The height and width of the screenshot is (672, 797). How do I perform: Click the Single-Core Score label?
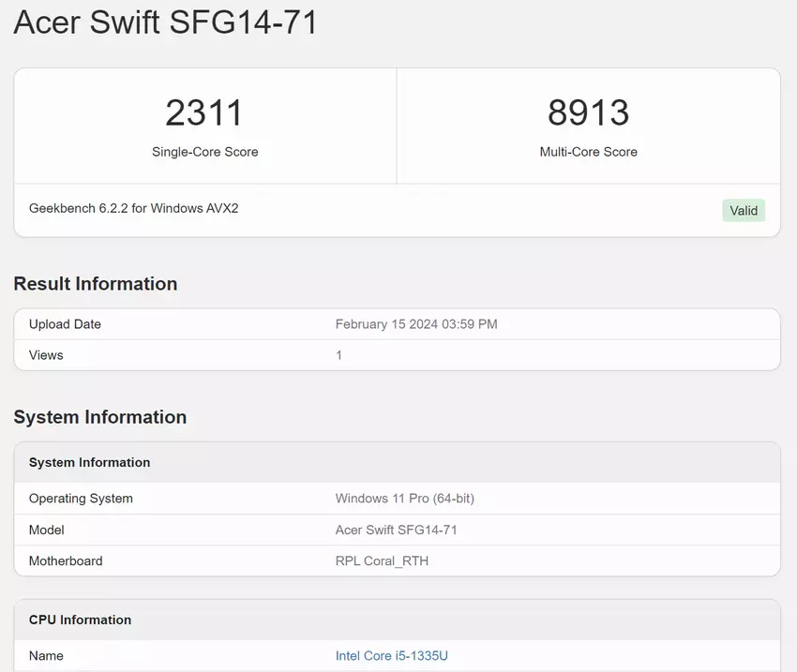point(204,152)
